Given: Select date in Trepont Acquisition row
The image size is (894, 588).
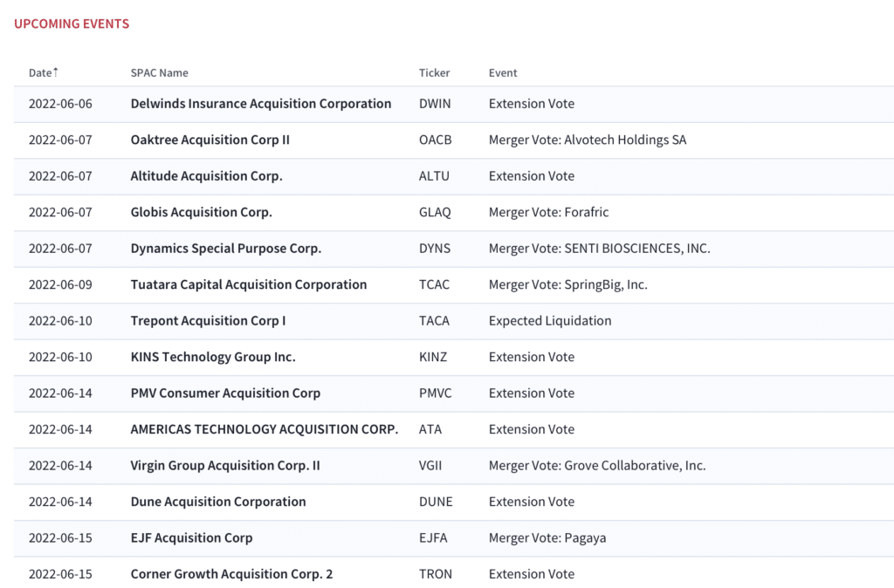Looking at the screenshot, I should pyautogui.click(x=60, y=321).
